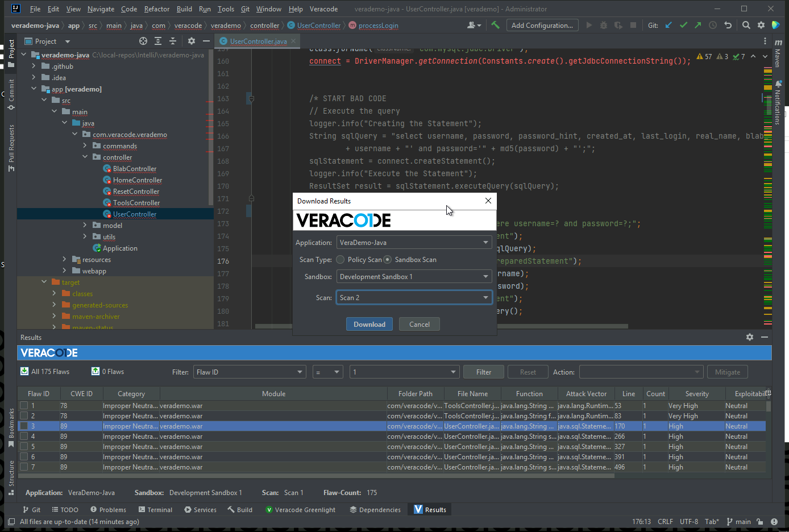Click the Download button
The width and height of the screenshot is (789, 532).
click(x=369, y=324)
